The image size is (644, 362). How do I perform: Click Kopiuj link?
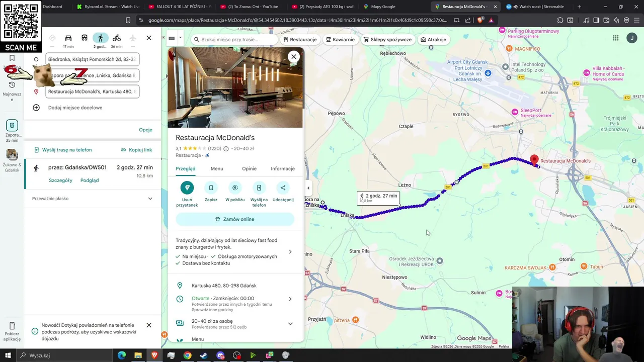pos(136,150)
